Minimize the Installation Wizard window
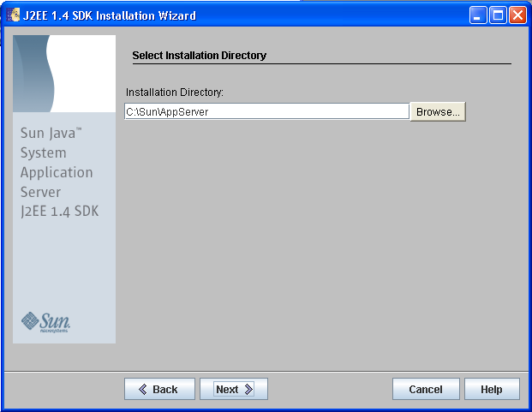The height and width of the screenshot is (412, 532). tap(478, 15)
